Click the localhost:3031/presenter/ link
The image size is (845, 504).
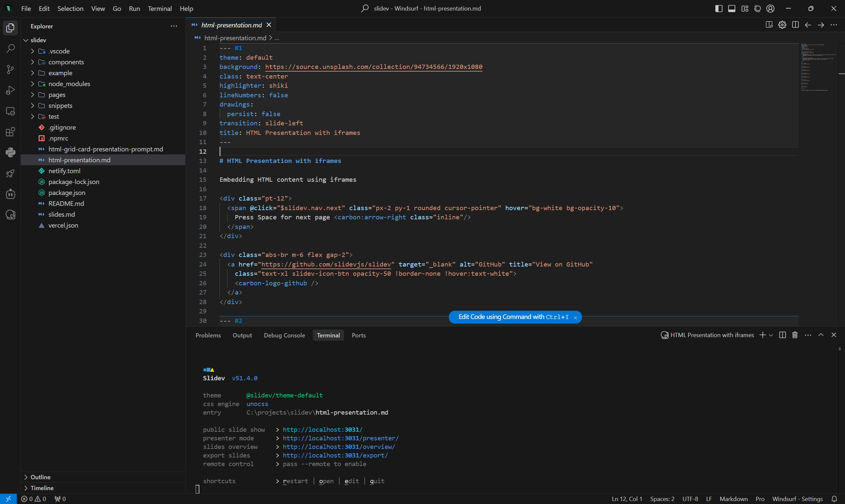coord(340,438)
